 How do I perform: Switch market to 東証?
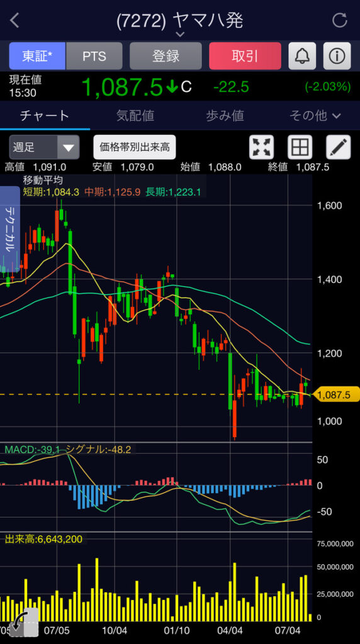coord(37,56)
